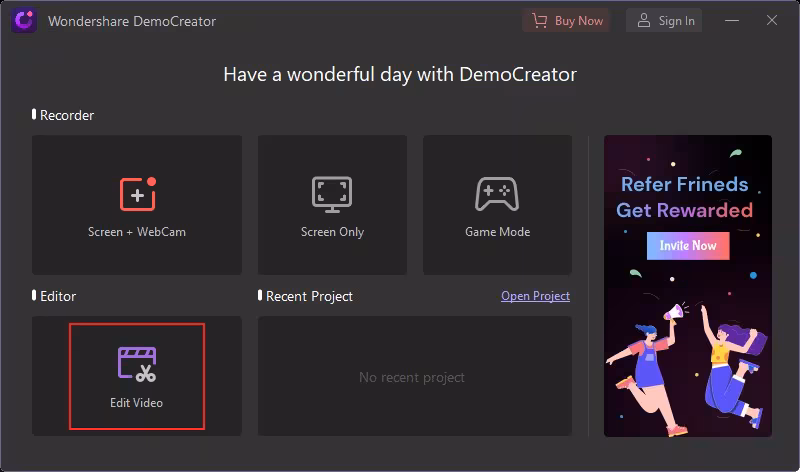Click the 'Screen Only' label text

[332, 232]
